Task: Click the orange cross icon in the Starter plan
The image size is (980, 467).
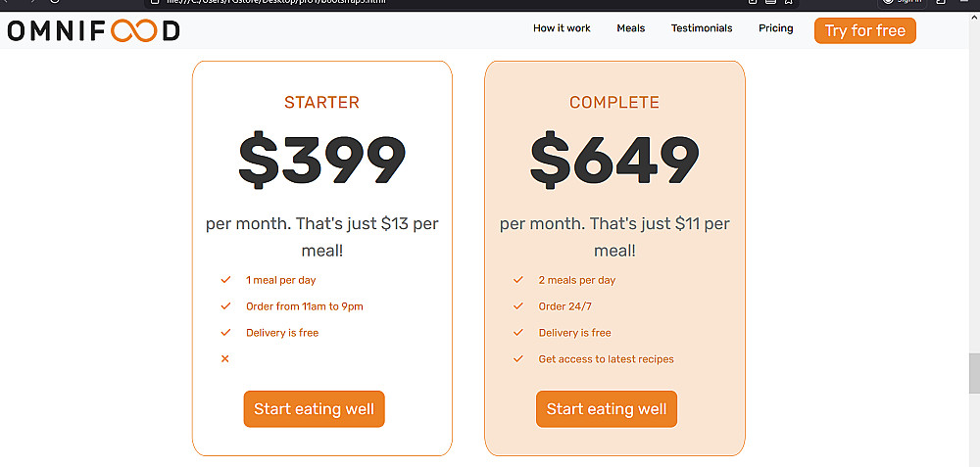Action: [225, 359]
